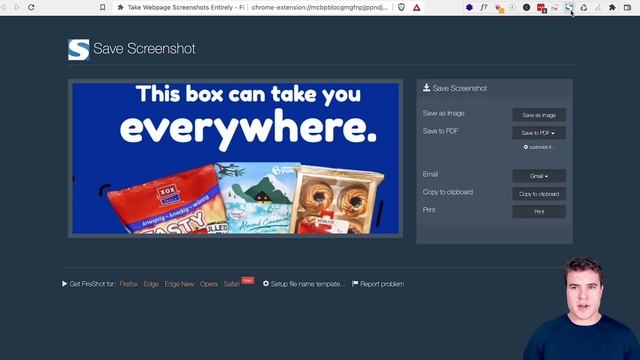Open the Opera download link

coord(209,284)
